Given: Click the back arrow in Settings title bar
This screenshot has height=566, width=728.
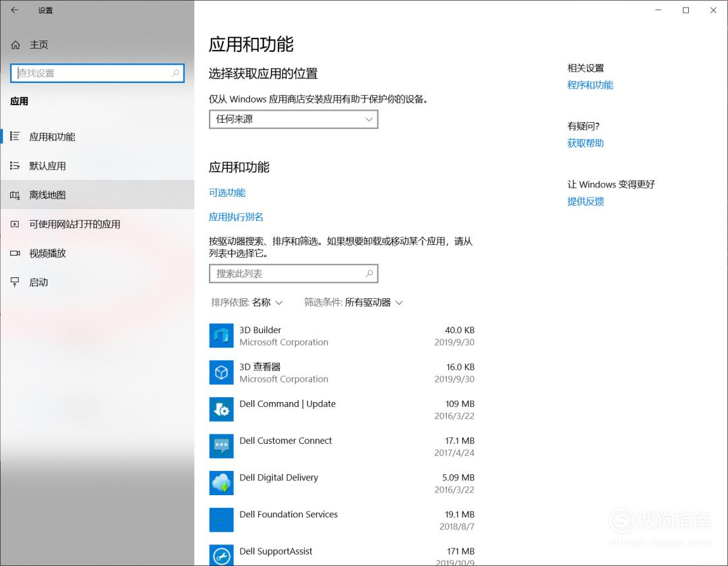Looking at the screenshot, I should 15,9.
